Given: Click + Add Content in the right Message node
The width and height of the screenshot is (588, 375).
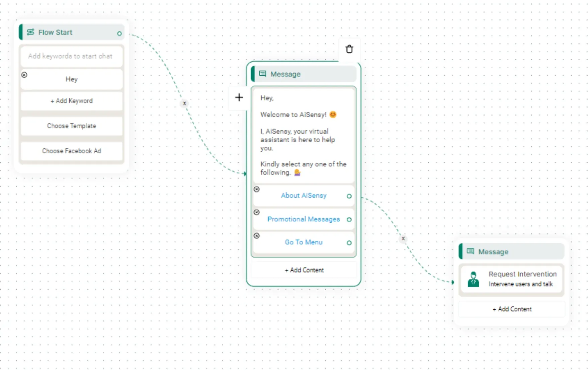Looking at the screenshot, I should 511,309.
